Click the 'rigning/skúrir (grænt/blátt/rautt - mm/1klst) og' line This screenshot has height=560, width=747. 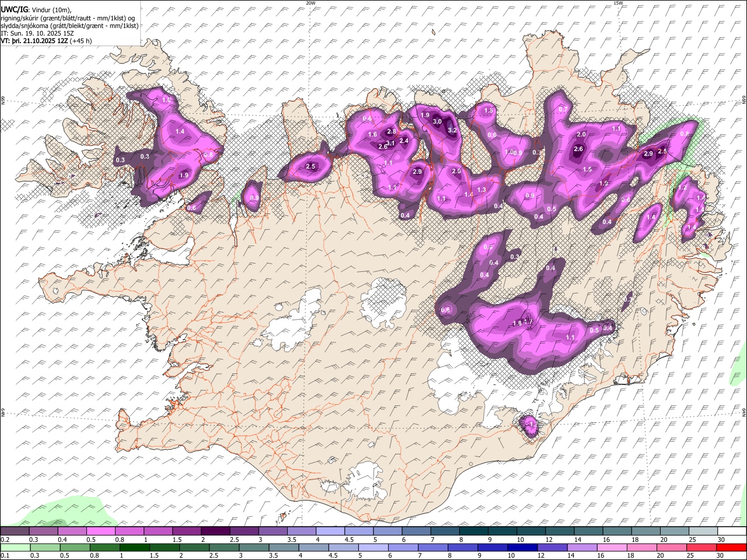tap(68, 17)
